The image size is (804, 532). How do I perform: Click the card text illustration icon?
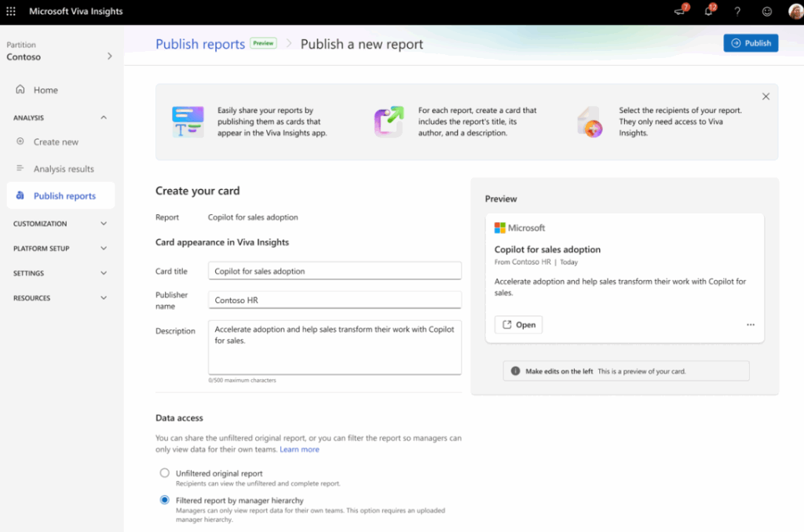pyautogui.click(x=188, y=122)
